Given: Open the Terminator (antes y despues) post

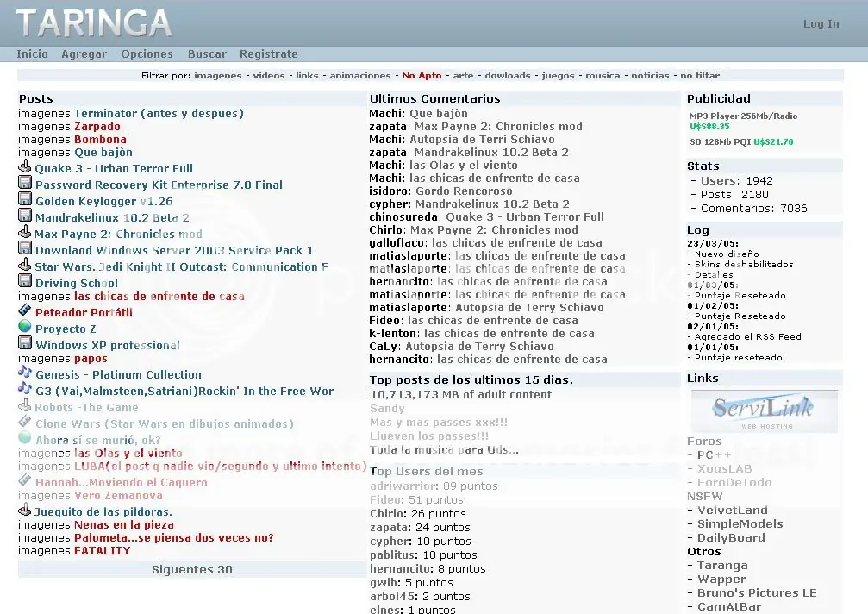Looking at the screenshot, I should pyautogui.click(x=159, y=114).
